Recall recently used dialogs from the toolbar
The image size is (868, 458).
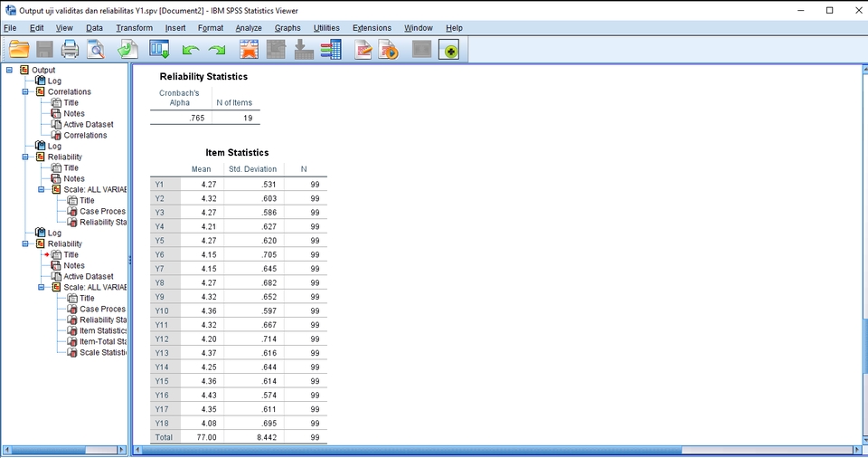(x=159, y=50)
